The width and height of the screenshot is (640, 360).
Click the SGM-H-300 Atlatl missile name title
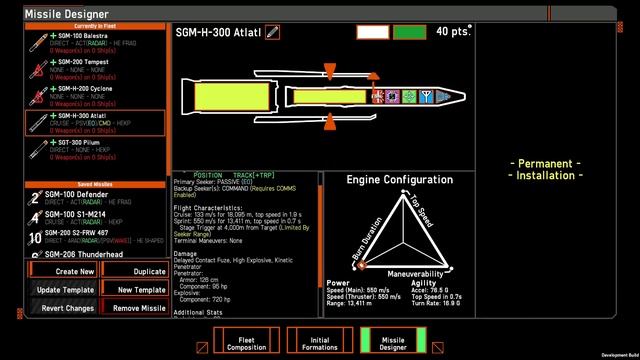click(x=218, y=32)
